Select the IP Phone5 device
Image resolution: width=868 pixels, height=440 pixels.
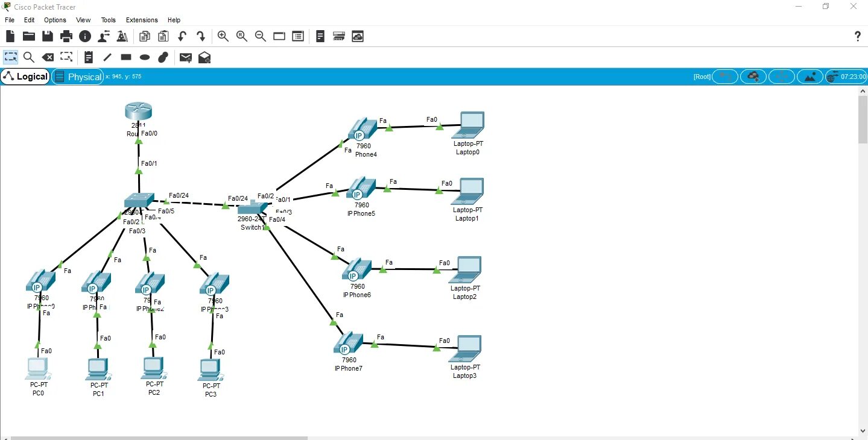coord(361,189)
